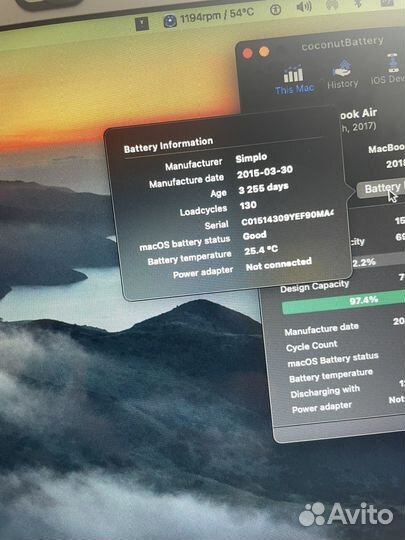Viewport: 405px width, 540px height.
Task: Click the Cycle Count label in main window
Action: 312,346
